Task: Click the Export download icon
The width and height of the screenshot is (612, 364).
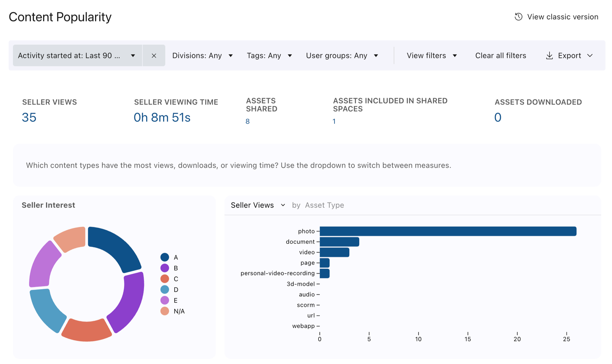Action: pyautogui.click(x=549, y=55)
